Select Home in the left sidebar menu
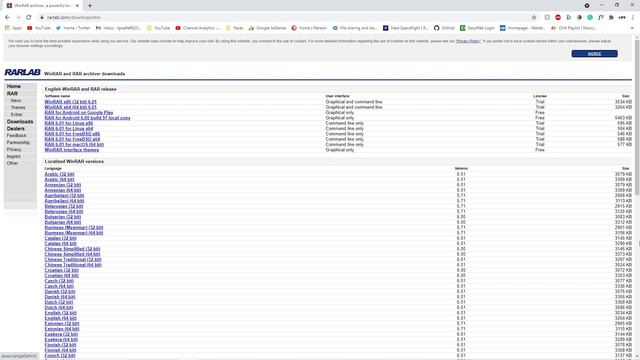Viewport: 640px width, 360px height. [14, 87]
